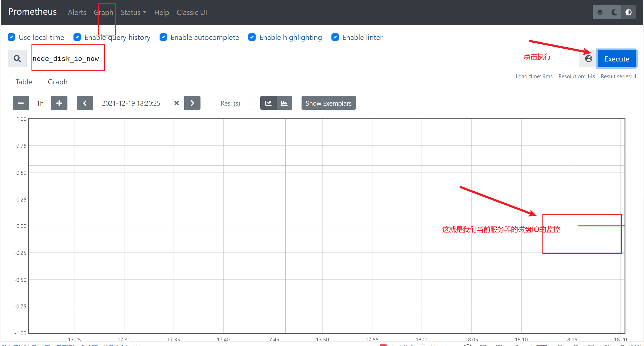Viewport: 644px width, 346px height.
Task: Click Show Exemplars button
Action: click(329, 103)
